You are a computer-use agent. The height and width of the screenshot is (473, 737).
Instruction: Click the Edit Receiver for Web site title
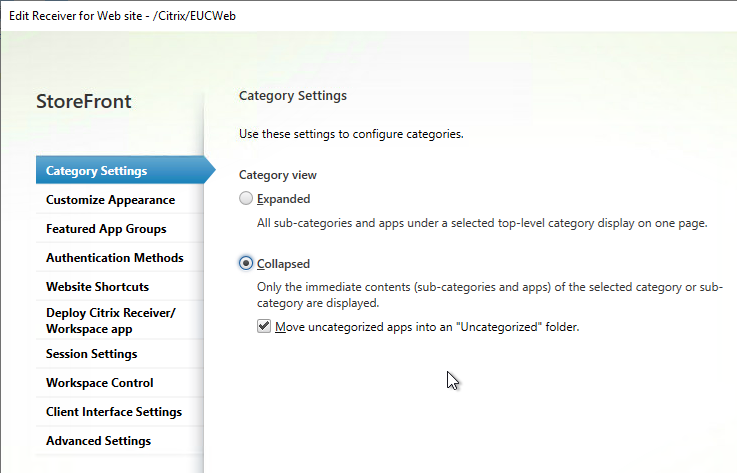[122, 16]
